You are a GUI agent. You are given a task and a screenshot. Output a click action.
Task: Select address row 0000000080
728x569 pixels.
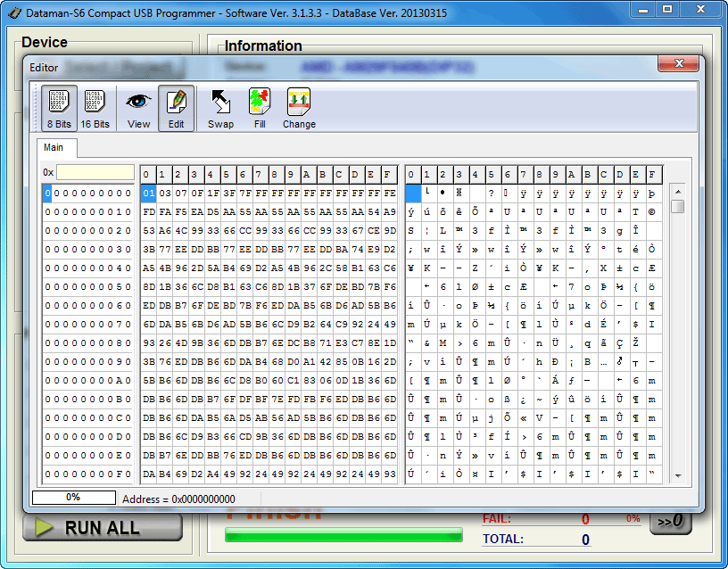click(x=88, y=342)
